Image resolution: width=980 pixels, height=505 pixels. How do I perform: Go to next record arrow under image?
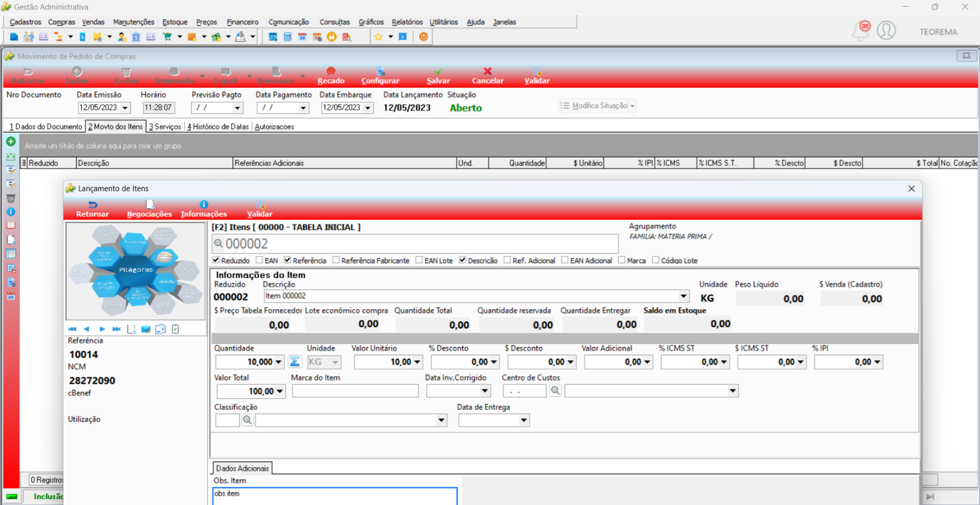pyautogui.click(x=102, y=329)
